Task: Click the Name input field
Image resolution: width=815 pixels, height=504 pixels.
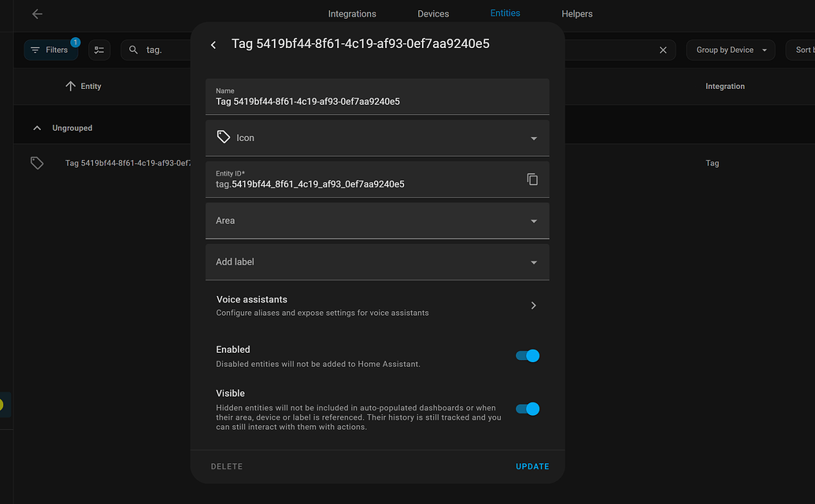Action: [x=377, y=100]
